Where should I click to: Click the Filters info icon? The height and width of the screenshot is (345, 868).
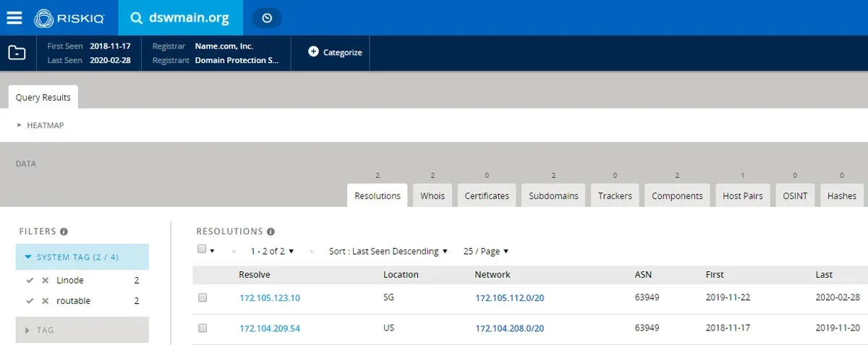tap(64, 231)
